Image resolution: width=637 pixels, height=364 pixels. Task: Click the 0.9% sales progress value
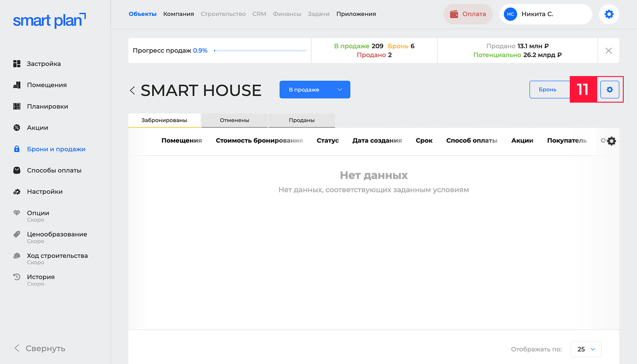[200, 51]
